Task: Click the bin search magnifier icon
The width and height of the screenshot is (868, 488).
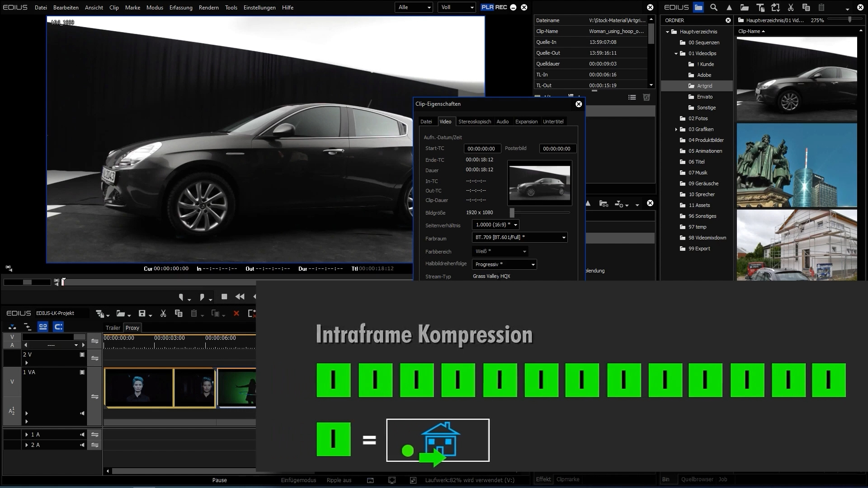Action: (x=714, y=7)
